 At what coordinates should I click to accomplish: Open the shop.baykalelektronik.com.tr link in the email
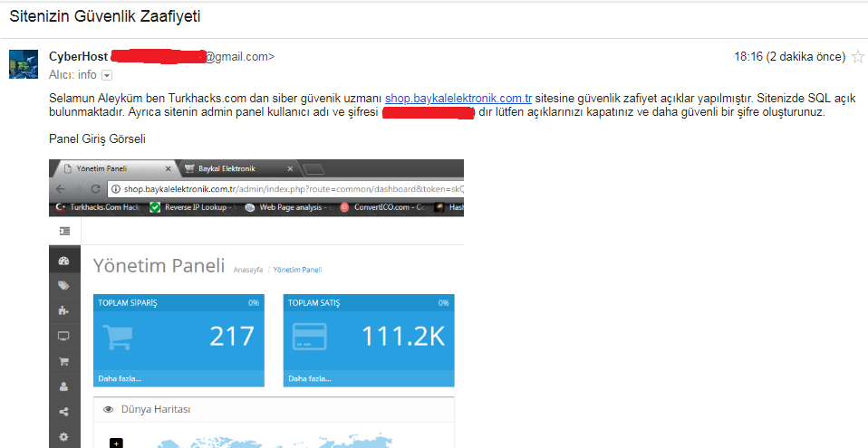pos(458,99)
